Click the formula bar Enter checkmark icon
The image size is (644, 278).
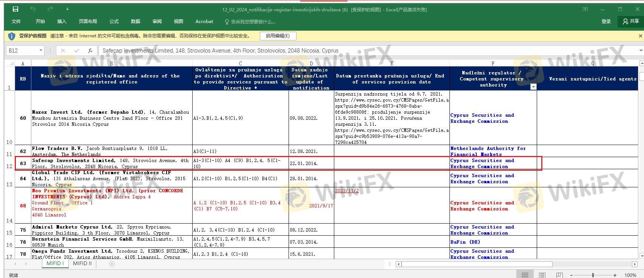click(x=77, y=51)
